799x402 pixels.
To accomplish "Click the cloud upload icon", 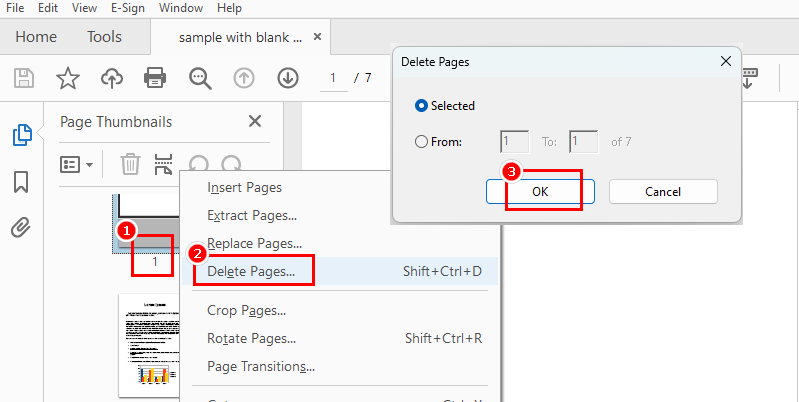I will click(x=111, y=78).
